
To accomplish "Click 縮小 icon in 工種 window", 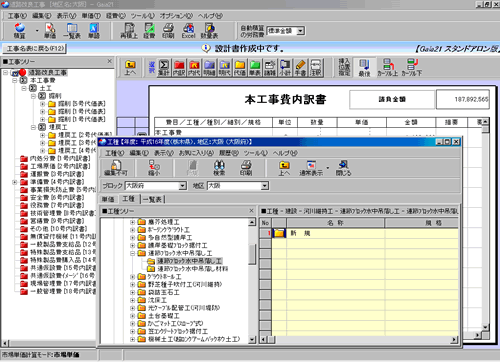I will [154, 168].
